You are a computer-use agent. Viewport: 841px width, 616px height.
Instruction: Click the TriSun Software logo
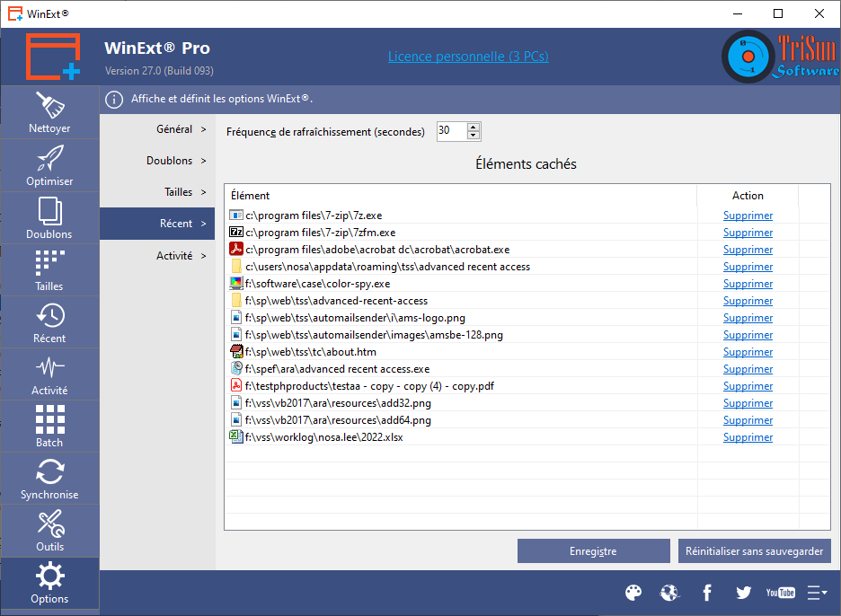tap(781, 57)
